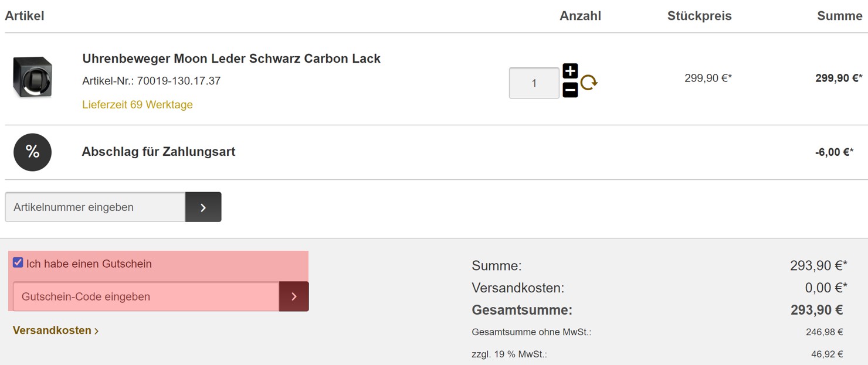Uncheck the 'Ich habe einen Gutschein' checkbox

[x=18, y=263]
